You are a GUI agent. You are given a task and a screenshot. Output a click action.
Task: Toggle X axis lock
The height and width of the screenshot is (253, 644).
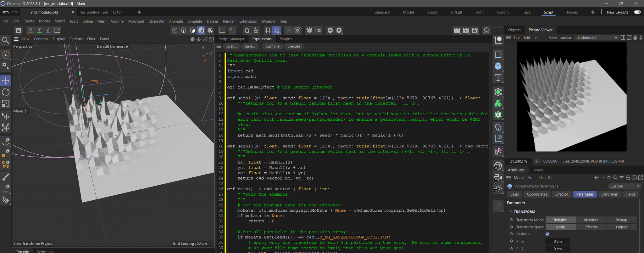click(30, 30)
